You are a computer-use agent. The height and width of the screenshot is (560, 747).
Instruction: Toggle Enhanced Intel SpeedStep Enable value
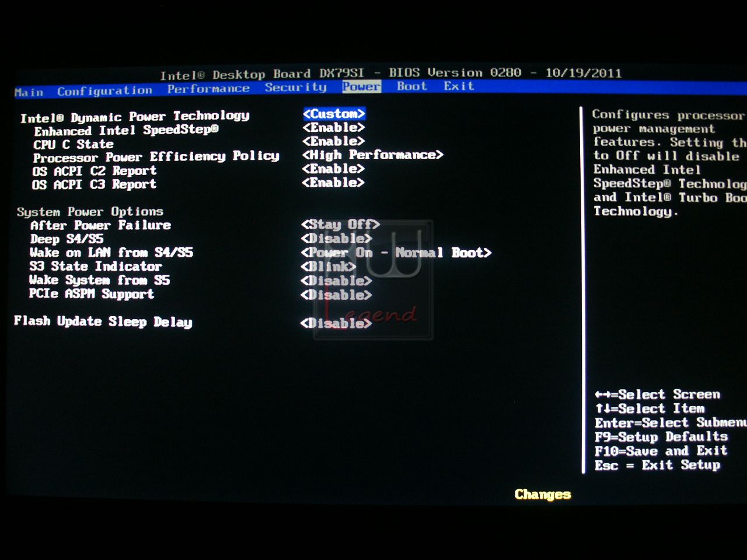333,128
